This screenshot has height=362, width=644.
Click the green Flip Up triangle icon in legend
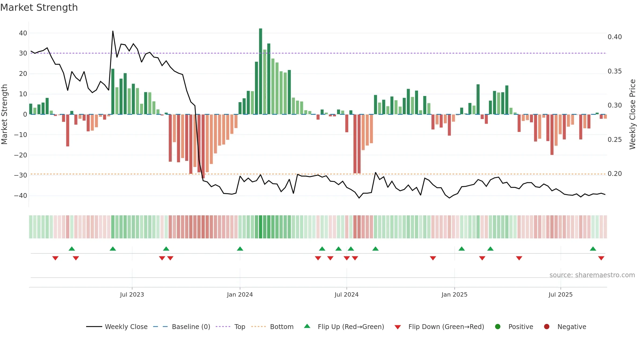(307, 326)
